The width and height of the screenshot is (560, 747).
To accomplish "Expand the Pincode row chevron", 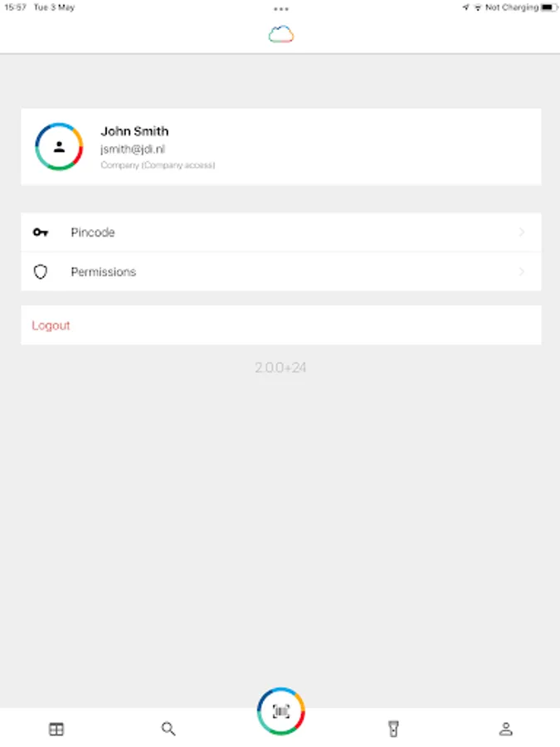I will pos(522,232).
